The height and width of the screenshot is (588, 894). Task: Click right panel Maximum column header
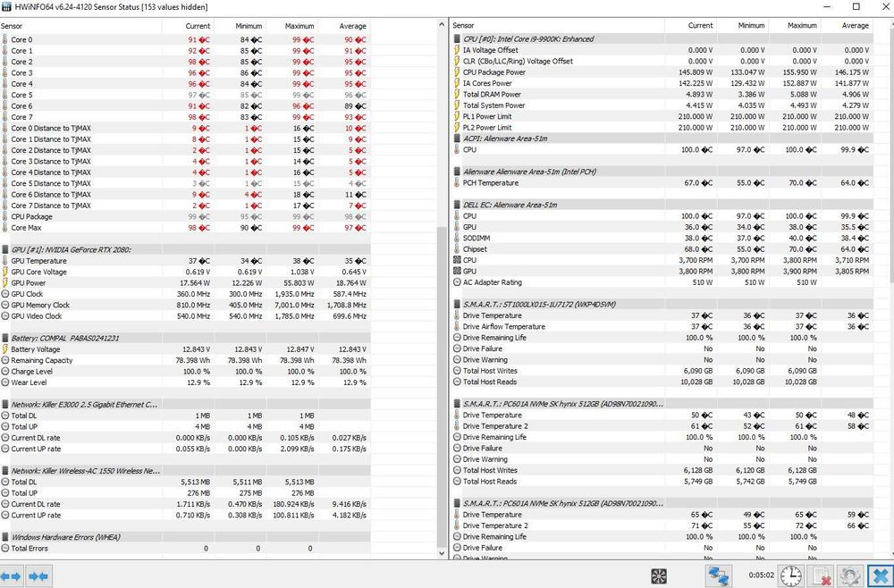pos(801,26)
